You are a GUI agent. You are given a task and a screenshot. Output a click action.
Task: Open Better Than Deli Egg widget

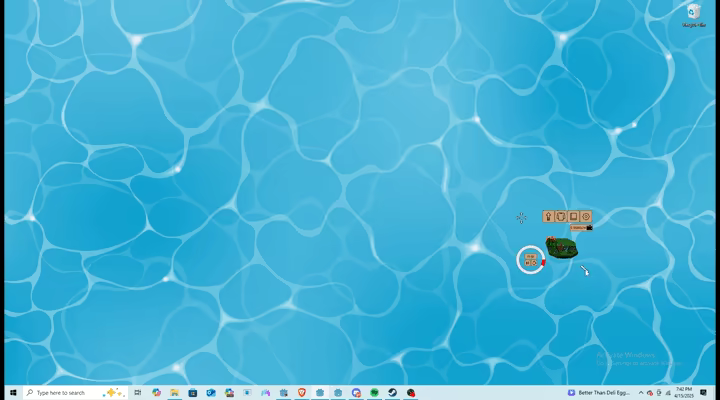click(x=599, y=393)
